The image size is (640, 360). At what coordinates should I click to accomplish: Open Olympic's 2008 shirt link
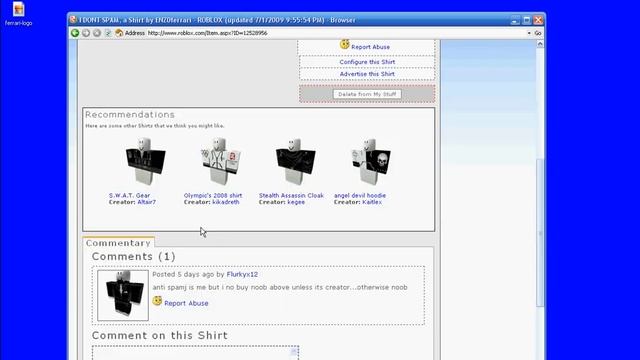(x=213, y=196)
